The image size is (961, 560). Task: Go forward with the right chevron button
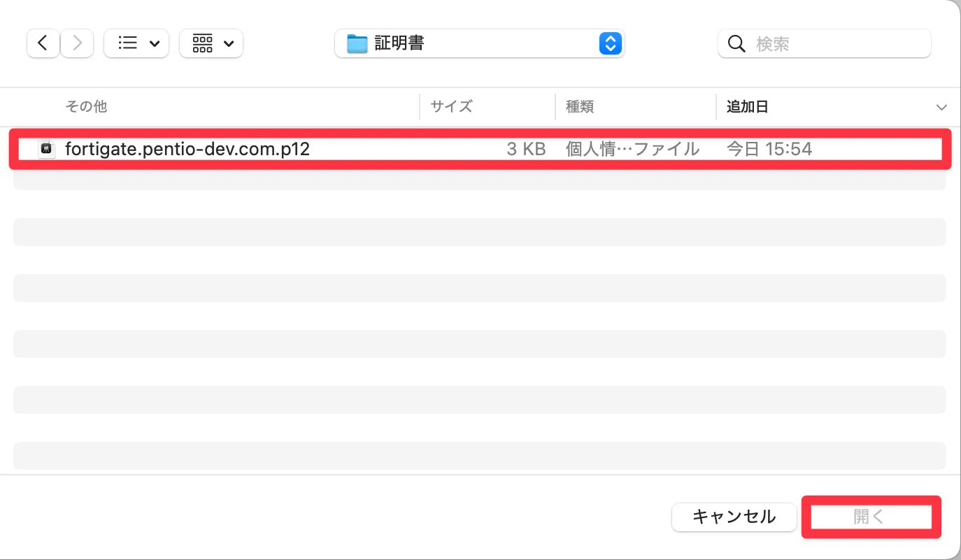click(x=77, y=43)
